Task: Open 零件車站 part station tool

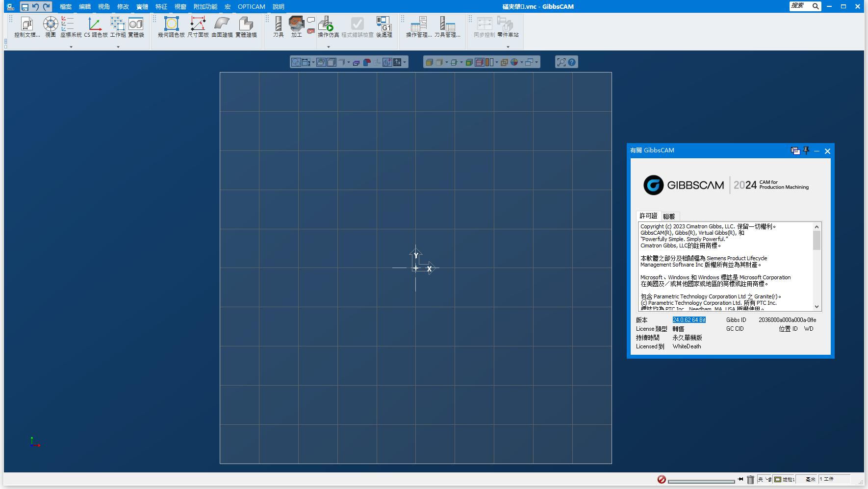Action: (x=508, y=27)
